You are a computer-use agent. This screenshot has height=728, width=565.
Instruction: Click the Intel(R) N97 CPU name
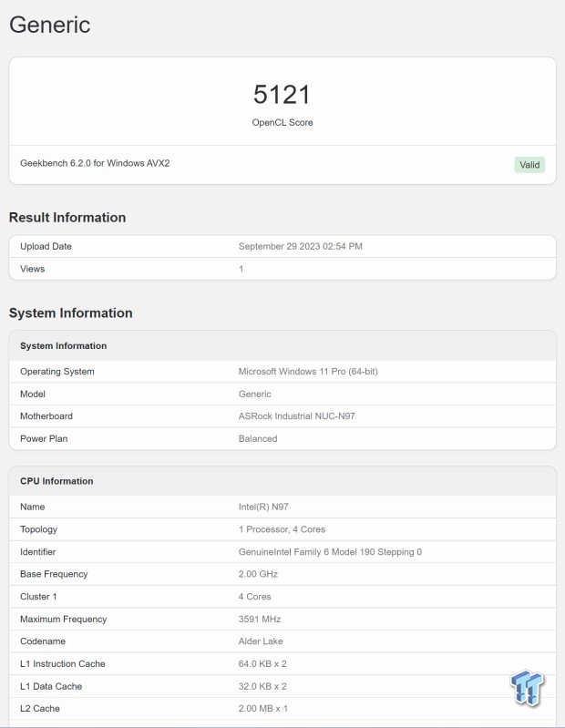tap(262, 507)
